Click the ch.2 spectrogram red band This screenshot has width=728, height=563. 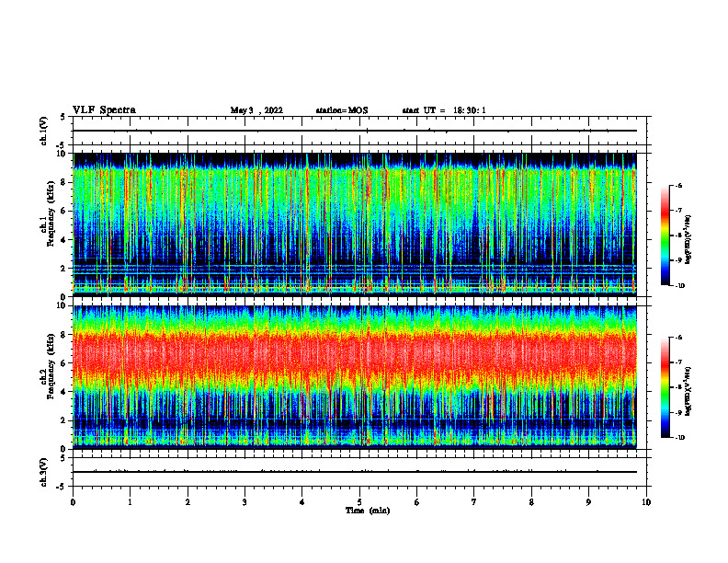[x=355, y=353]
